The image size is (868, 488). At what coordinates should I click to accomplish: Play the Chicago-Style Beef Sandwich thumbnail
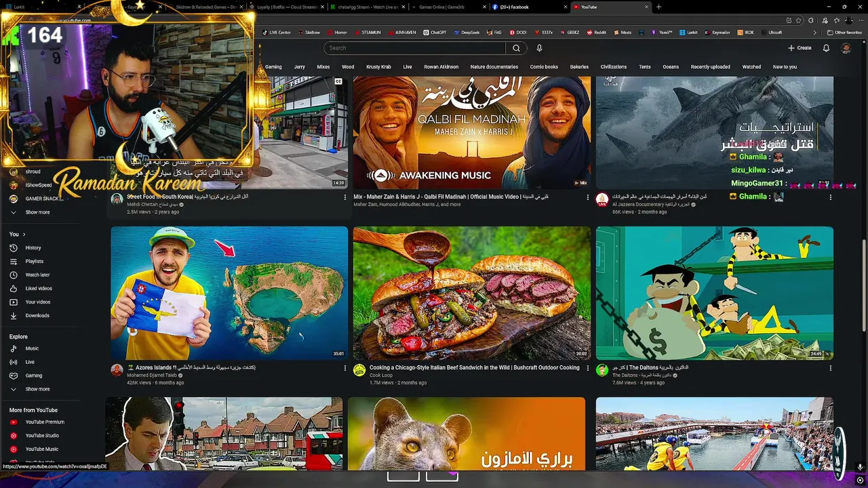click(472, 293)
